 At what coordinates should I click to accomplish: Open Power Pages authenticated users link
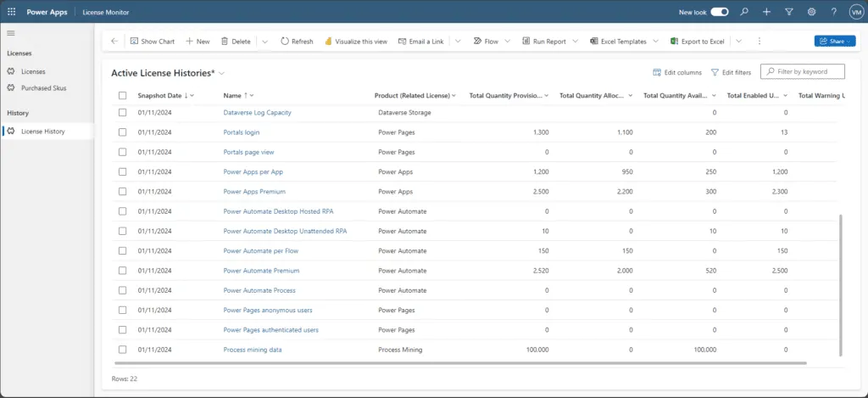click(271, 330)
